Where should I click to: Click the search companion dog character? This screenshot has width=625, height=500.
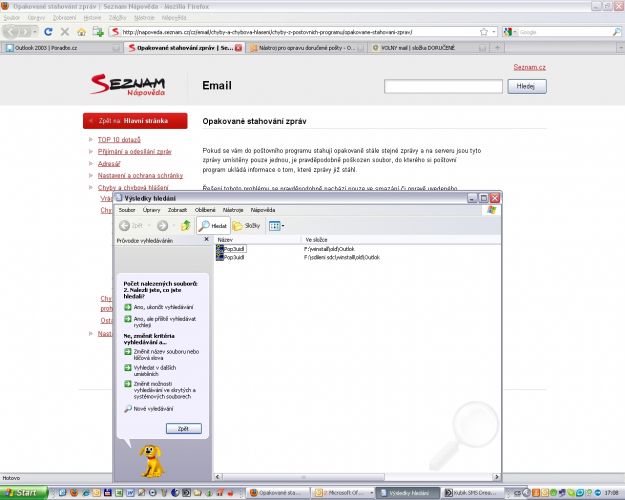tap(151, 461)
